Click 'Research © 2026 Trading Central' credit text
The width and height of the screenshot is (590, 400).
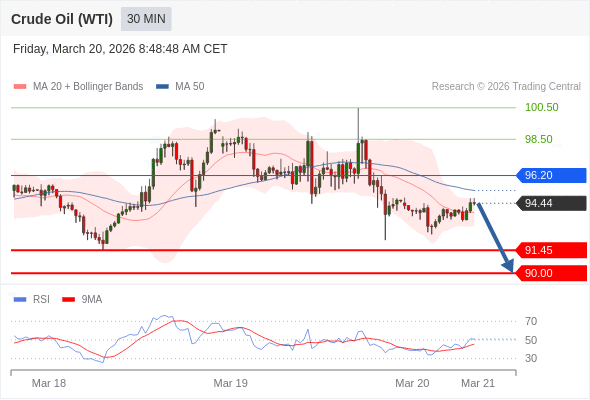coord(506,87)
